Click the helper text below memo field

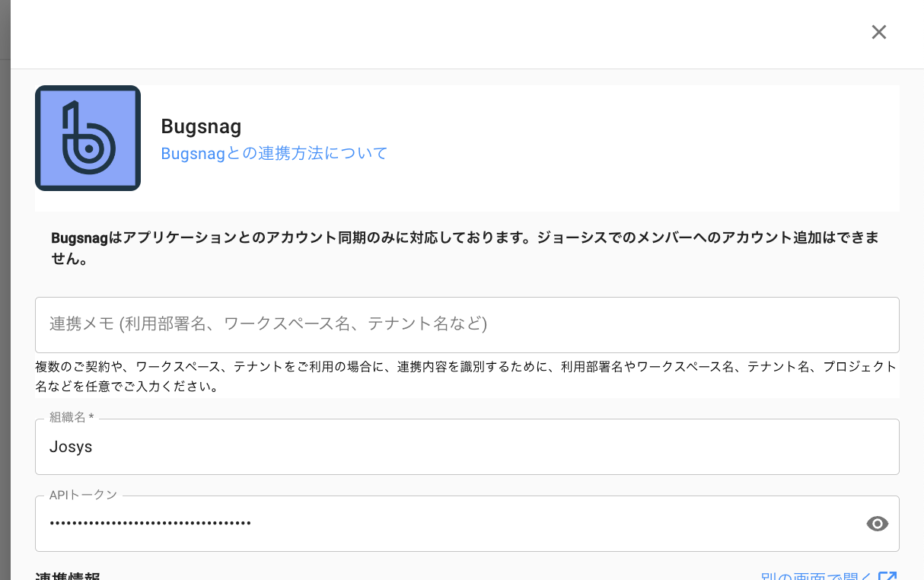click(466, 376)
